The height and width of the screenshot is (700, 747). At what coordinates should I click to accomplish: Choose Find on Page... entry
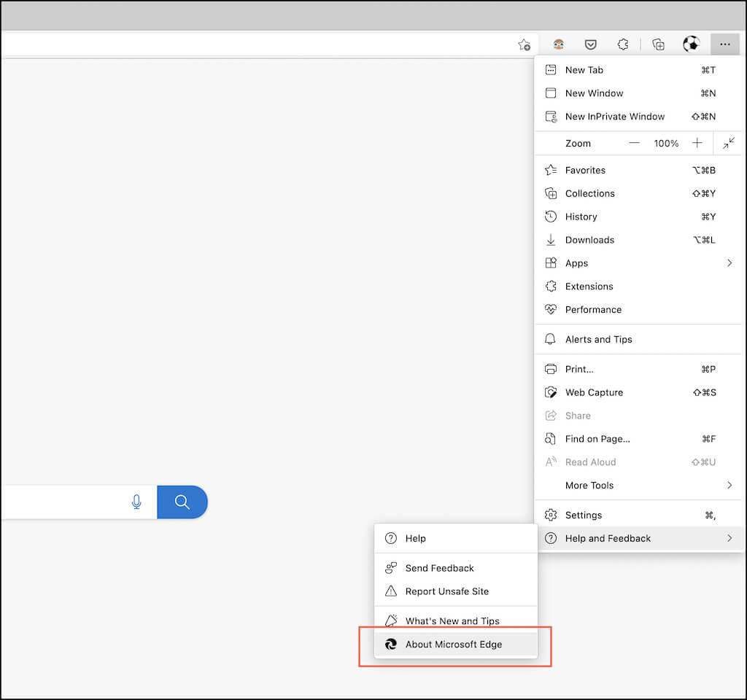pos(638,439)
